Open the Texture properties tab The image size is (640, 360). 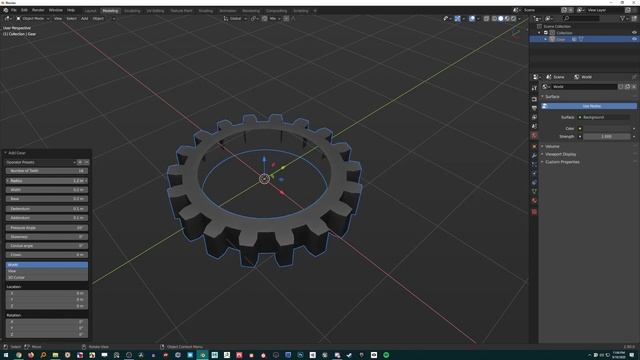click(534, 211)
